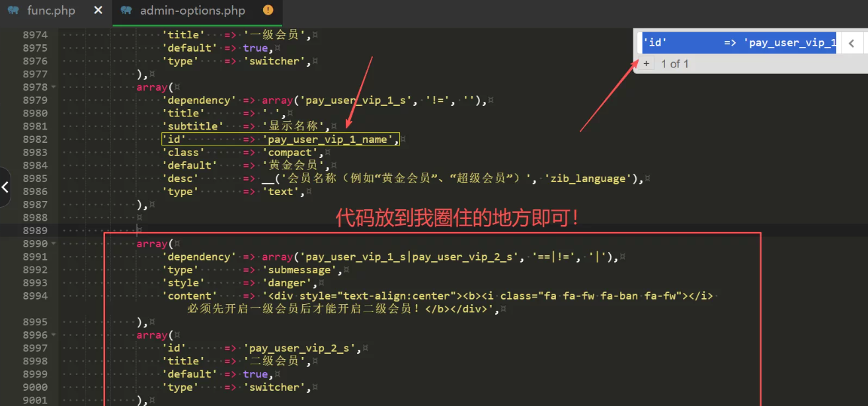Image resolution: width=868 pixels, height=406 pixels.
Task: Switch to the func.php tab
Action: (x=51, y=11)
